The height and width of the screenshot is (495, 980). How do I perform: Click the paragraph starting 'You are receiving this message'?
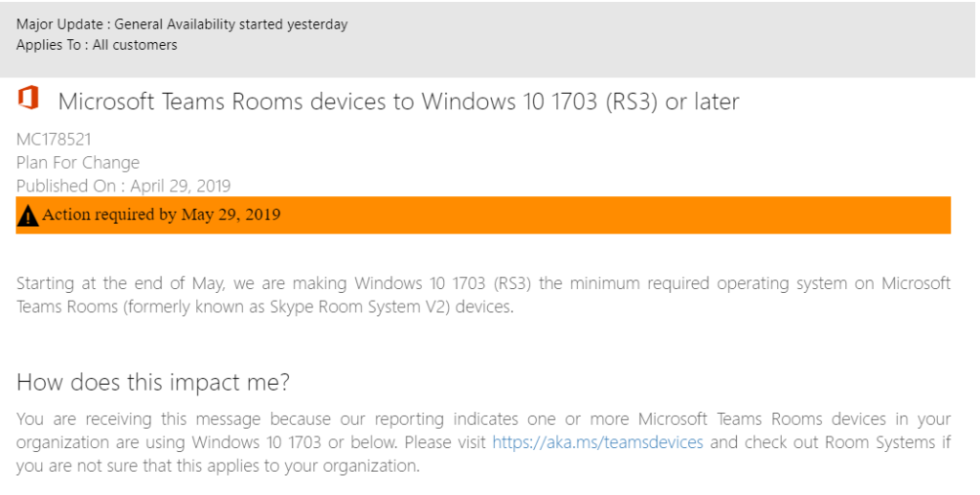pyautogui.click(x=483, y=442)
